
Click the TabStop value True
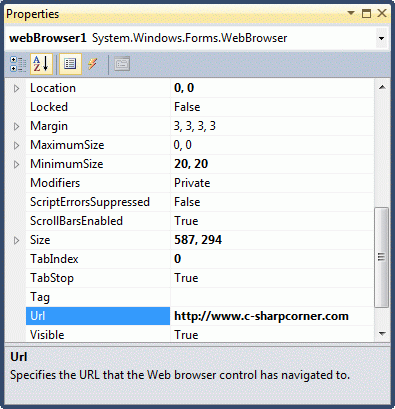tap(186, 278)
